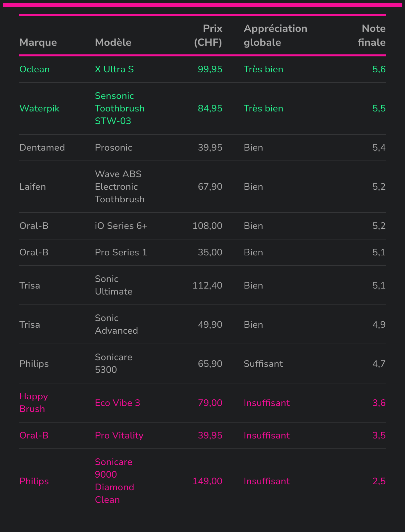Select the Waterpik brand cell
This screenshot has height=532, width=405.
39,108
